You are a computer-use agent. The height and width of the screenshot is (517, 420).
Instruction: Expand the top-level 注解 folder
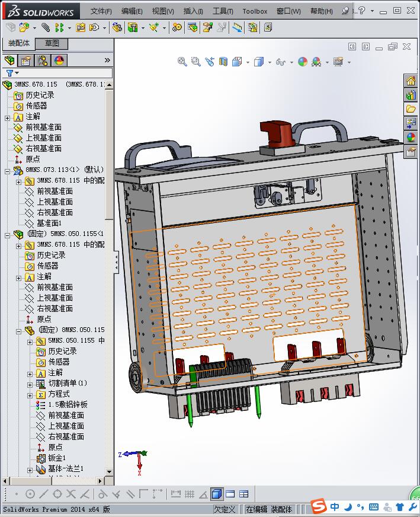click(7, 118)
